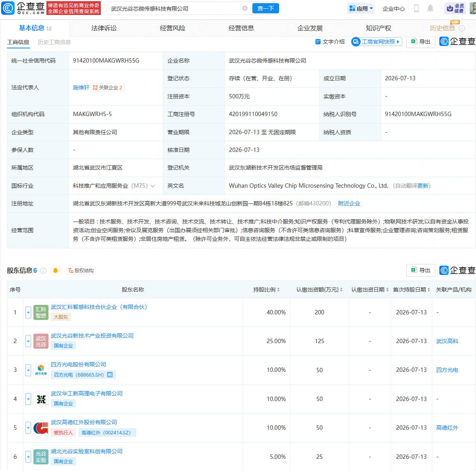Clear the search box with the X icon

click(x=245, y=8)
